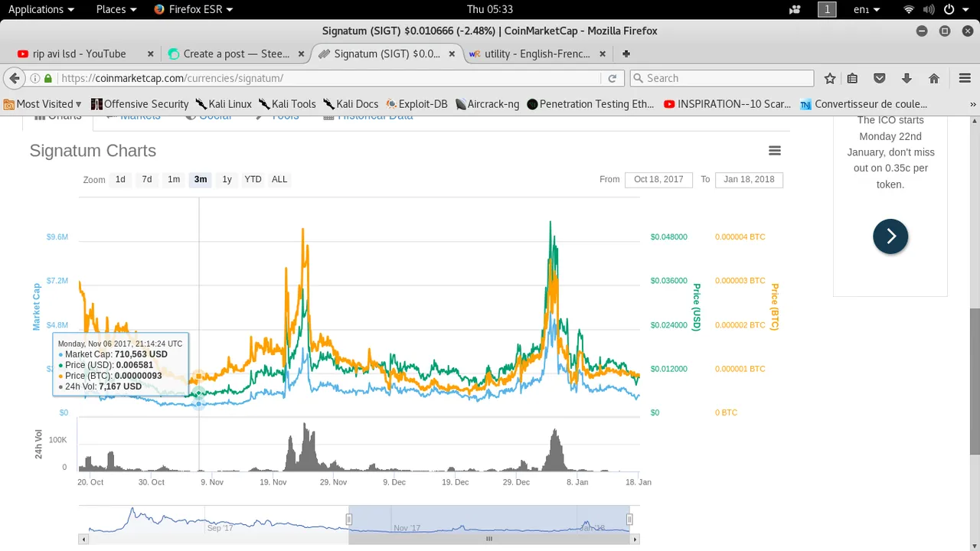Select the 3m zoom range
Image resolution: width=980 pixels, height=551 pixels.
(x=201, y=179)
